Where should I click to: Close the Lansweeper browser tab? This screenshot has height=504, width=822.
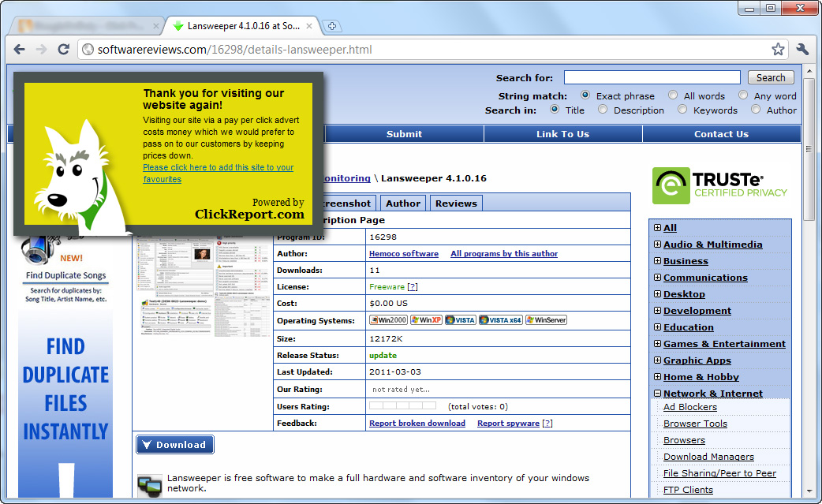click(x=309, y=26)
